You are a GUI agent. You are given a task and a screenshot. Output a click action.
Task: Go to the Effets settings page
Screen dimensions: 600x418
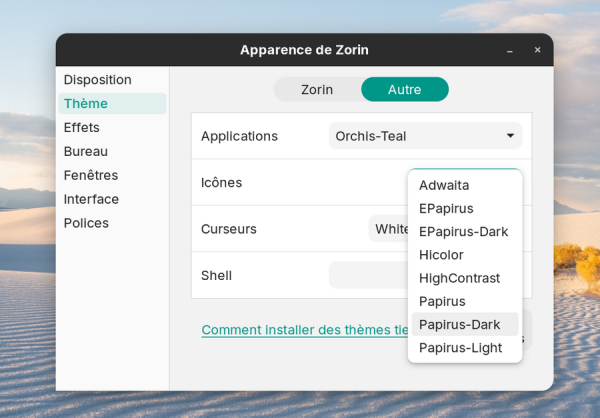tap(82, 127)
